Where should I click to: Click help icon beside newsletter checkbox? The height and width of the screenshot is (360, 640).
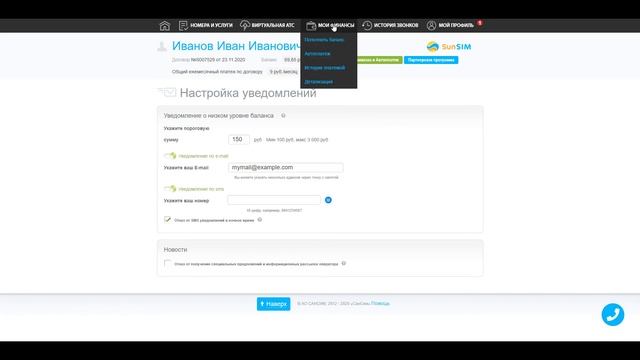(x=344, y=263)
